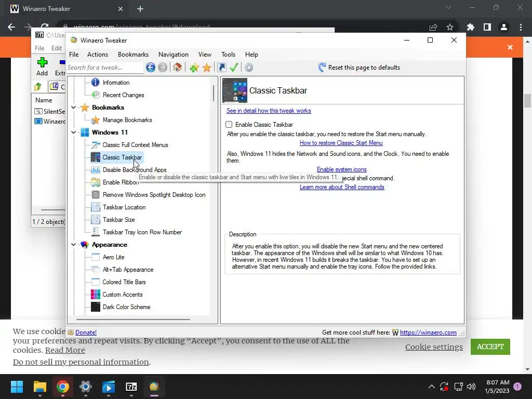
Task: Click the Disable Background Apps icon
Action: tap(96, 170)
